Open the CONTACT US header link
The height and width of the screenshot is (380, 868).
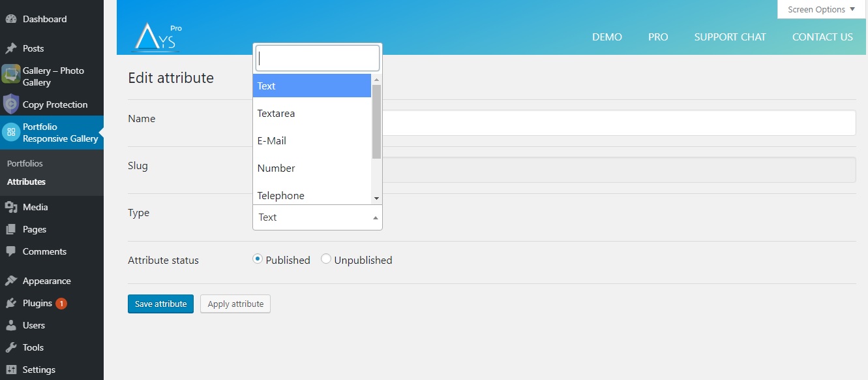(822, 37)
